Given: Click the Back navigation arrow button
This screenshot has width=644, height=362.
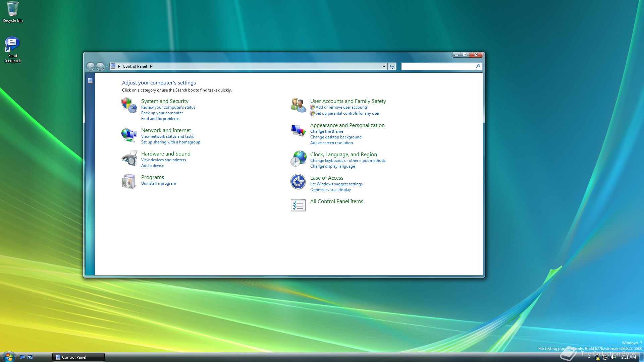Looking at the screenshot, I should [x=91, y=66].
